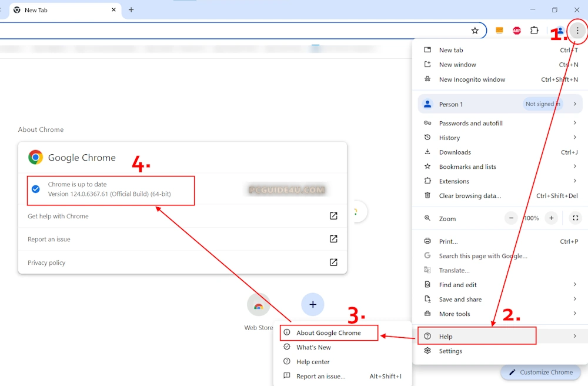
Task: Click the ABP Adblock Plus extension icon
Action: [517, 31]
